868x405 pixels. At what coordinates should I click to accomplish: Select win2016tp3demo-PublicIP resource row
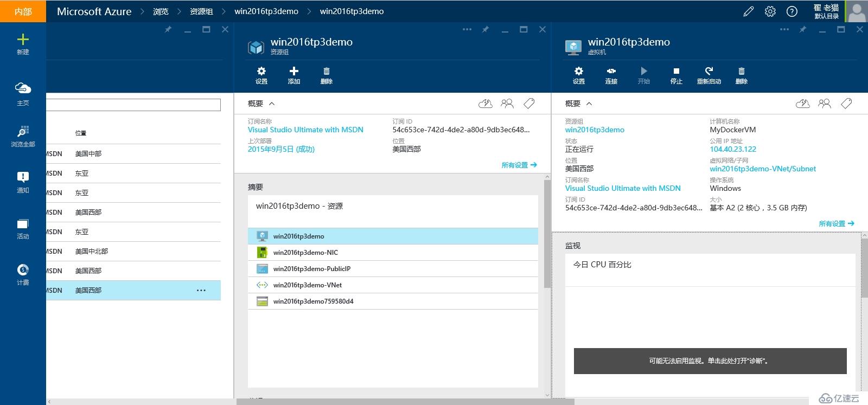[x=393, y=269]
